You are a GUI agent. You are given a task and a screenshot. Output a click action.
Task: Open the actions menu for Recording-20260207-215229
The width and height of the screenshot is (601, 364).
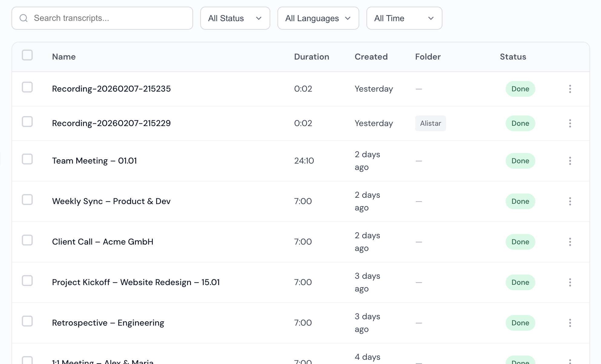coord(570,123)
